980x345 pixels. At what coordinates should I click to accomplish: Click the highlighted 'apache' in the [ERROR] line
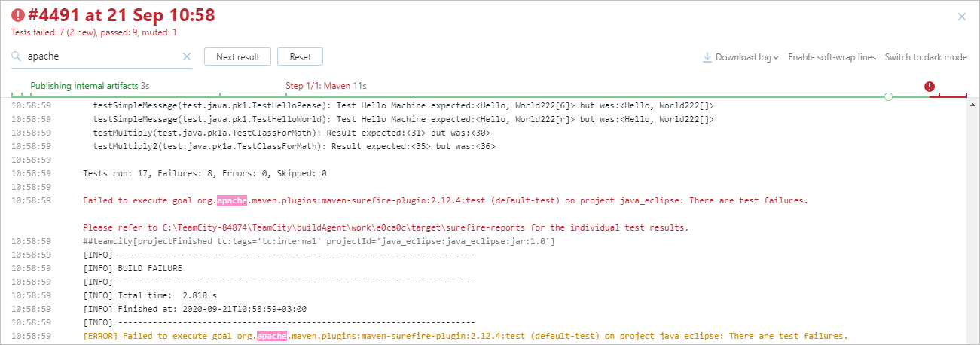tap(271, 336)
